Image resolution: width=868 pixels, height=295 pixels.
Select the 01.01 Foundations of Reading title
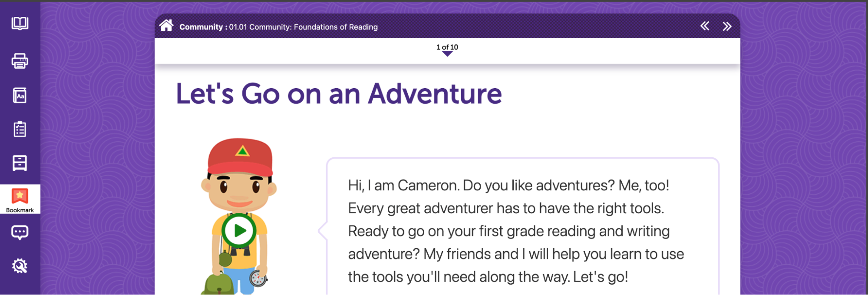click(304, 27)
